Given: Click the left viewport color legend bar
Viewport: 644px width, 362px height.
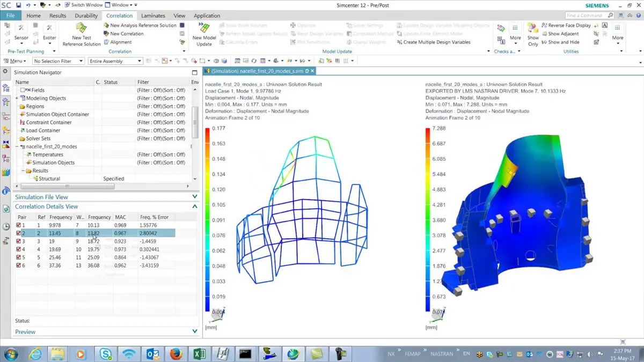Looking at the screenshot, I should pyautogui.click(x=208, y=219).
